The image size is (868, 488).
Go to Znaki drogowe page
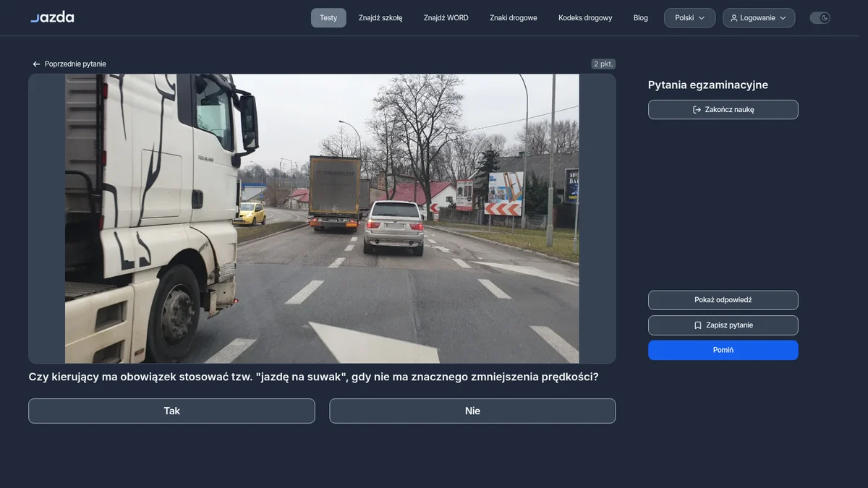point(514,18)
